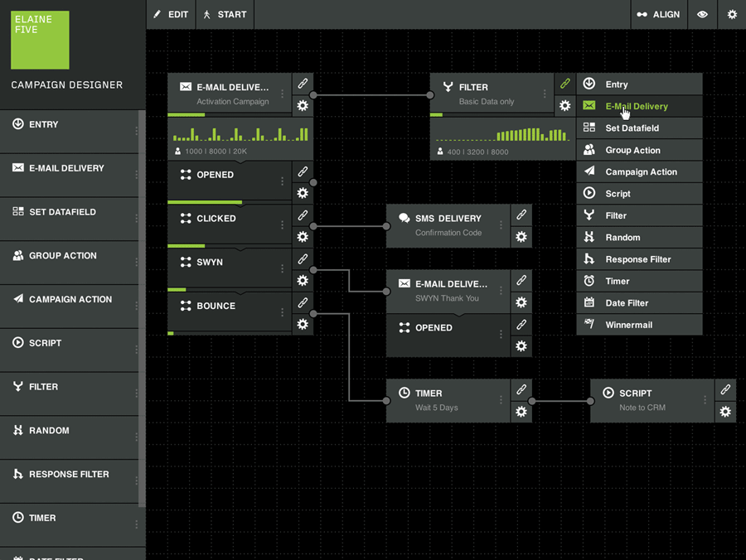This screenshot has width=746, height=560.
Task: Click link icon on Script node
Action: pos(725,389)
